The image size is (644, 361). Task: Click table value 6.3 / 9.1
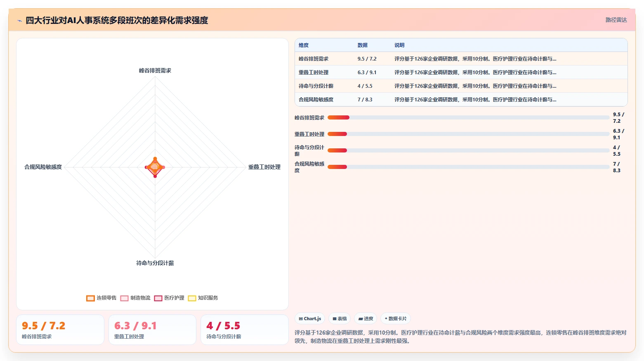coord(367,73)
